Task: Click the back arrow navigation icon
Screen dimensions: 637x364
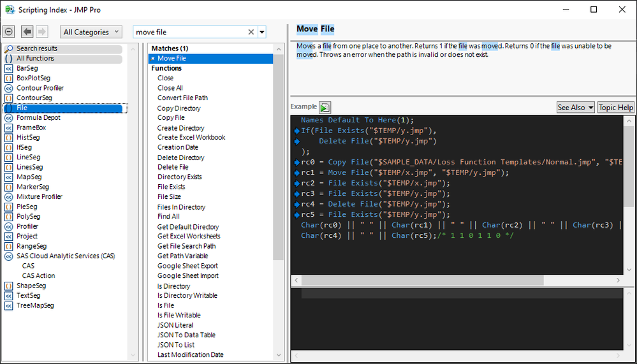Action: (x=27, y=32)
